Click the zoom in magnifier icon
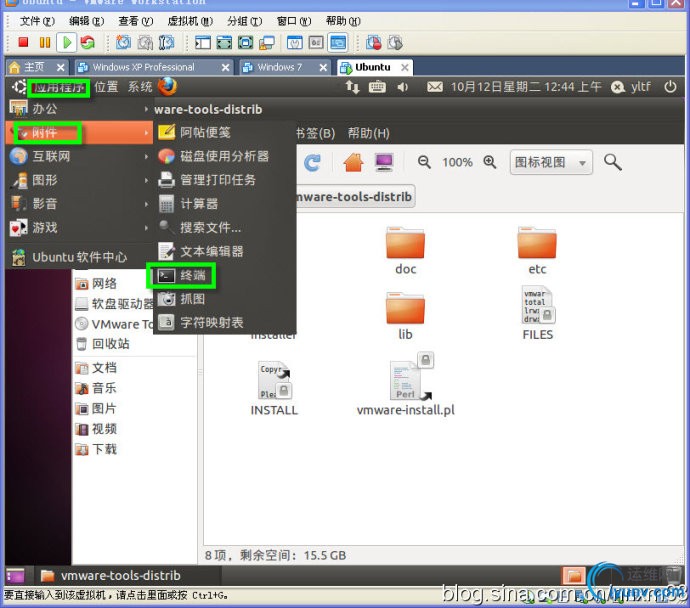The image size is (690, 608). [490, 162]
